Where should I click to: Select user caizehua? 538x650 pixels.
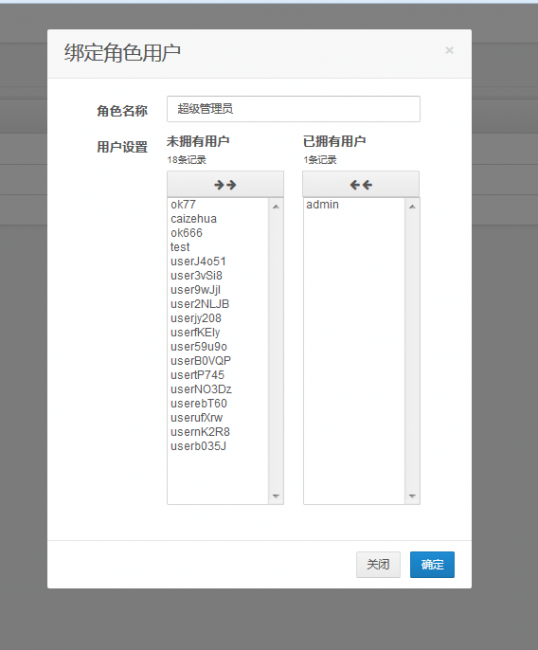[218, 218]
